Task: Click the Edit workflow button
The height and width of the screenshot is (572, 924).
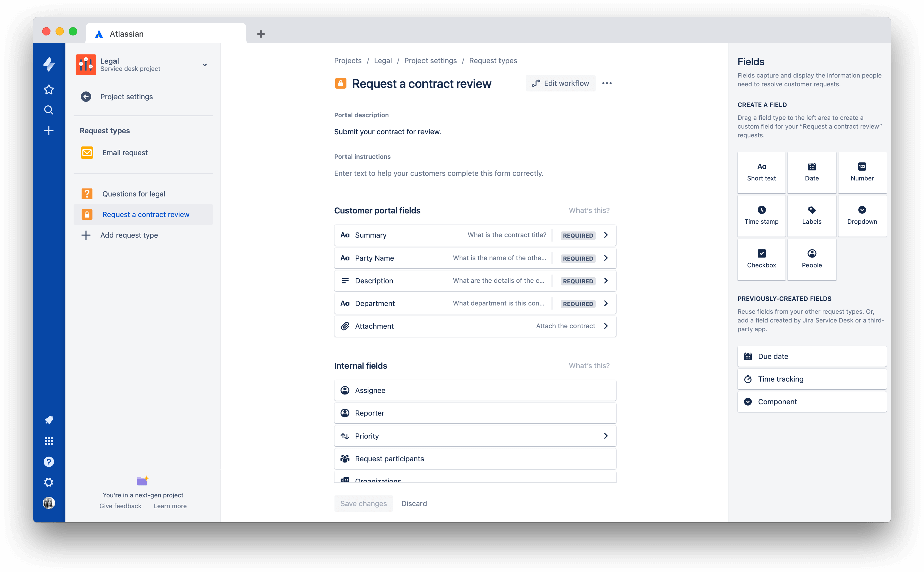Action: tap(560, 83)
